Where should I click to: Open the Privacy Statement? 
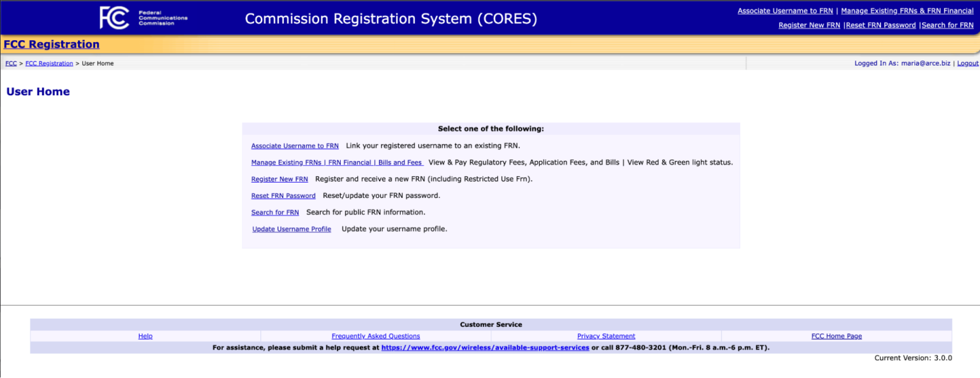pos(606,335)
